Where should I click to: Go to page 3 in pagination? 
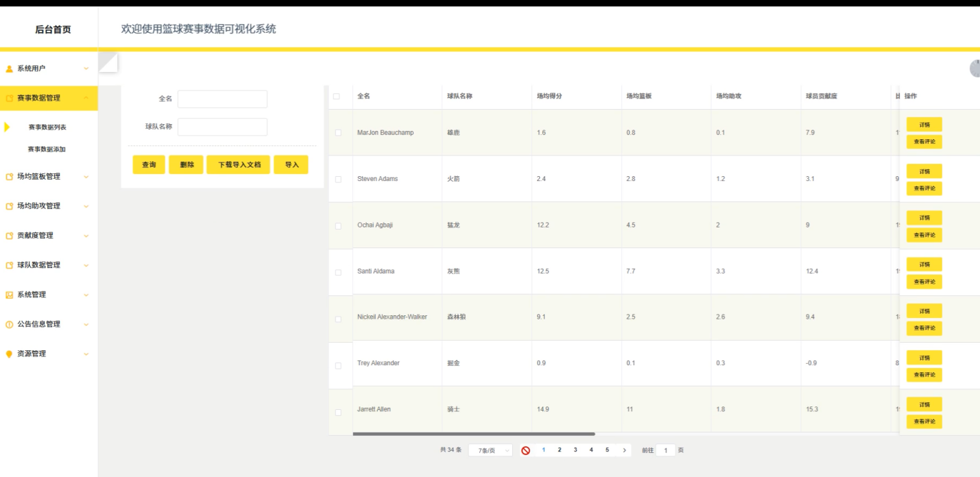[575, 450]
